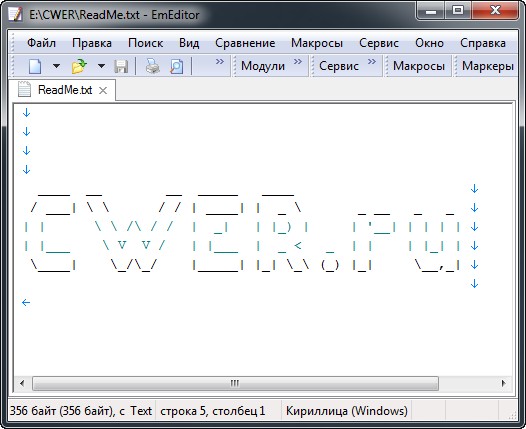
Task: Click the Print icon
Action: click(x=152, y=66)
